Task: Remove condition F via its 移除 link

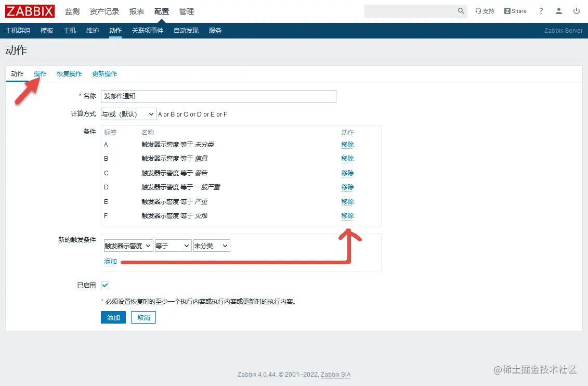Action: click(x=347, y=215)
